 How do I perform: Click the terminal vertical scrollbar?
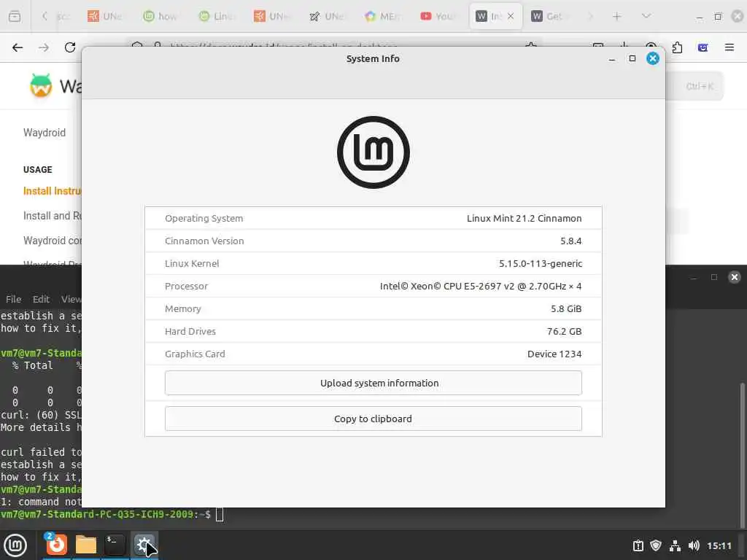point(742,455)
